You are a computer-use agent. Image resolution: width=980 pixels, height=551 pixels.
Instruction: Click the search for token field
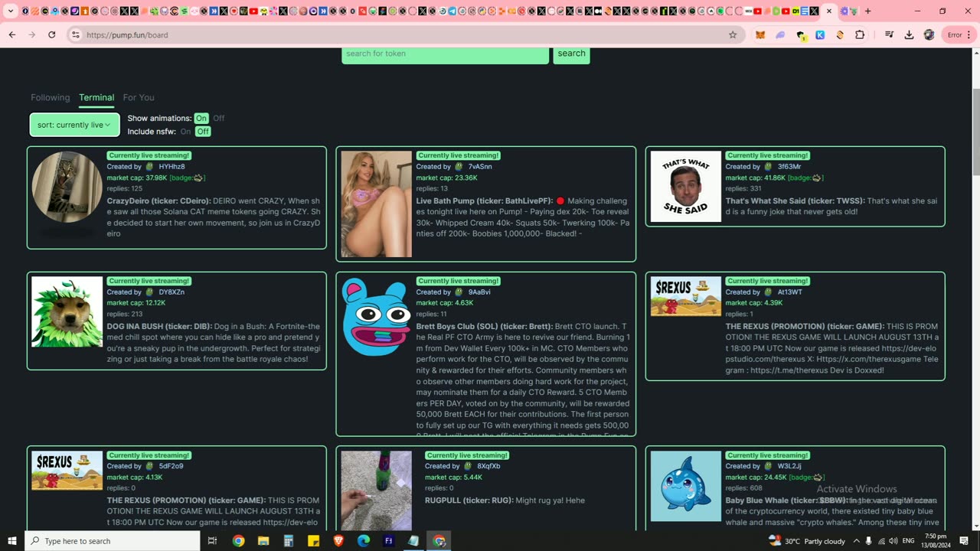coord(445,54)
